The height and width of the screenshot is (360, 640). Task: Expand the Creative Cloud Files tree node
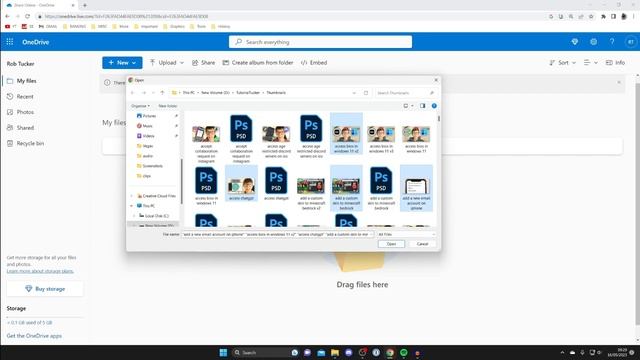(x=131, y=196)
